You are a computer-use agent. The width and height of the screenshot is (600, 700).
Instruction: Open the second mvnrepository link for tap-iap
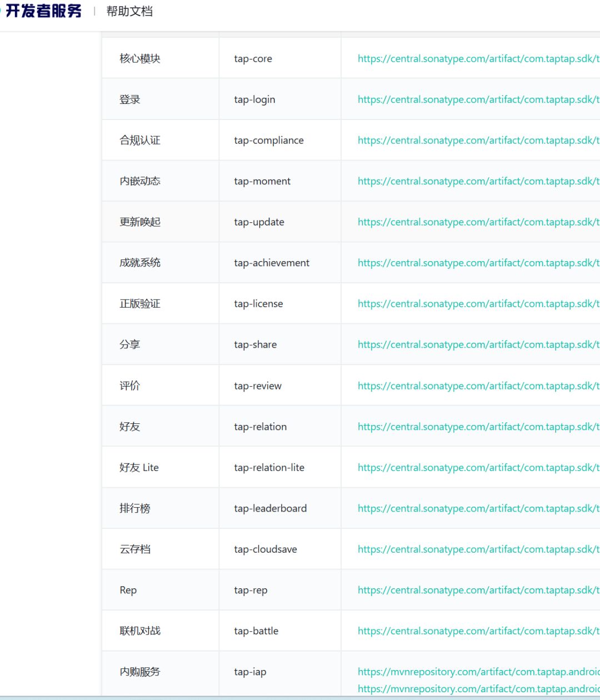tap(478, 689)
